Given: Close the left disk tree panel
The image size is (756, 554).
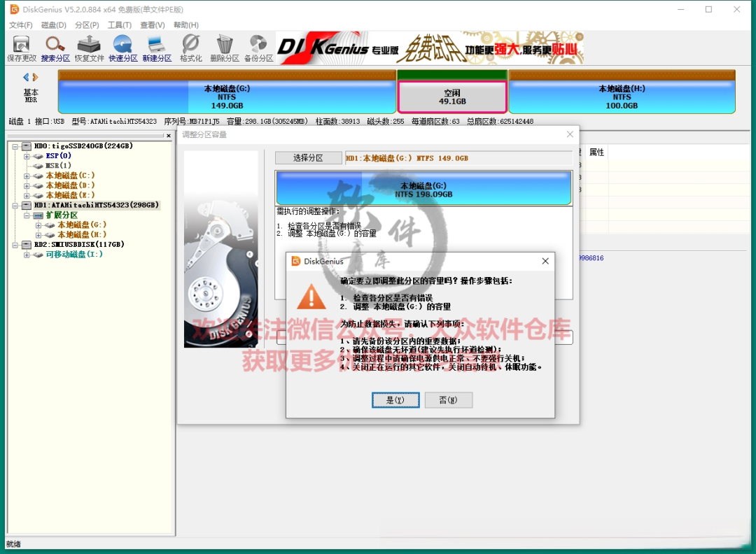Looking at the screenshot, I should [169, 136].
